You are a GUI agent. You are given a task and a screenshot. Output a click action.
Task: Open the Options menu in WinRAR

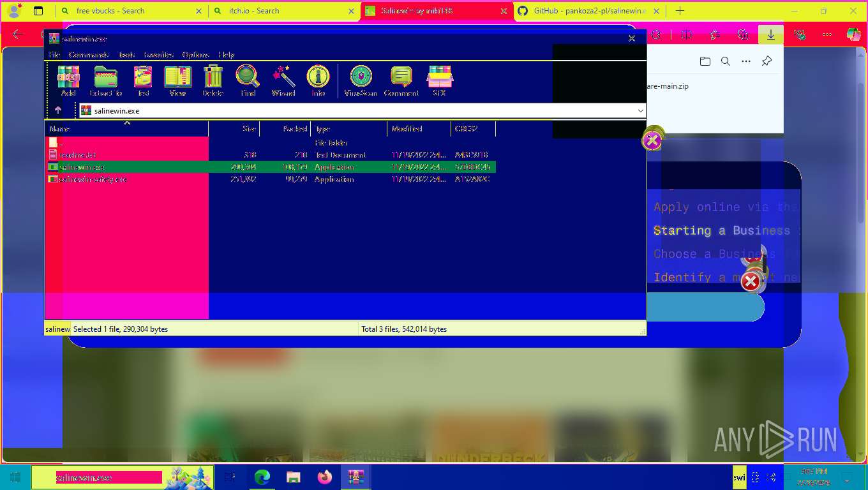pyautogui.click(x=197, y=55)
